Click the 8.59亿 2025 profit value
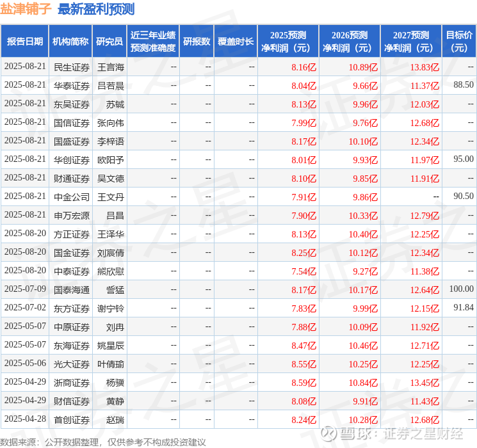The width and height of the screenshot is (477, 448). 304,383
